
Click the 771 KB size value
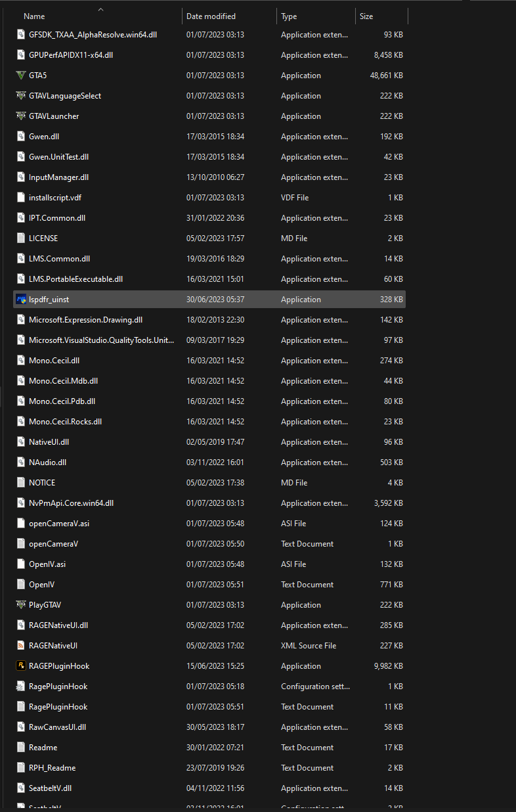(x=392, y=585)
